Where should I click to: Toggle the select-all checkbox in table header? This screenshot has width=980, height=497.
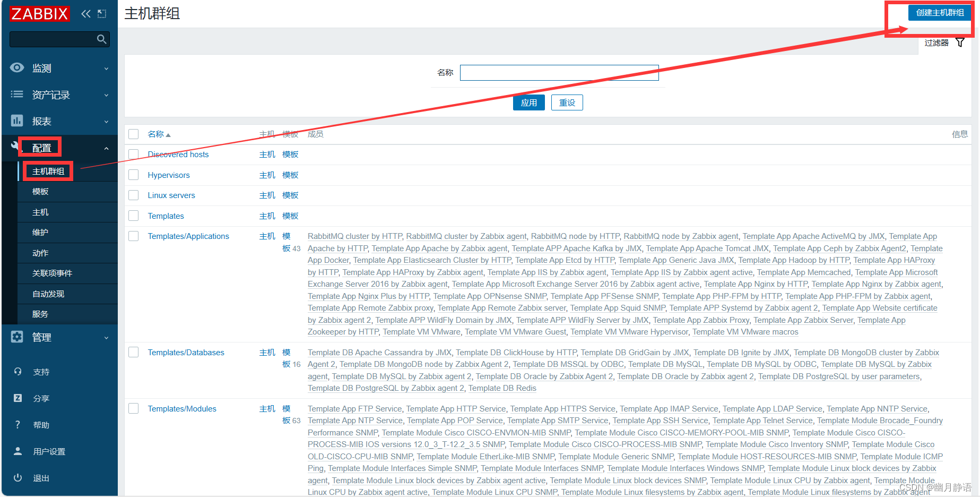[x=134, y=134]
